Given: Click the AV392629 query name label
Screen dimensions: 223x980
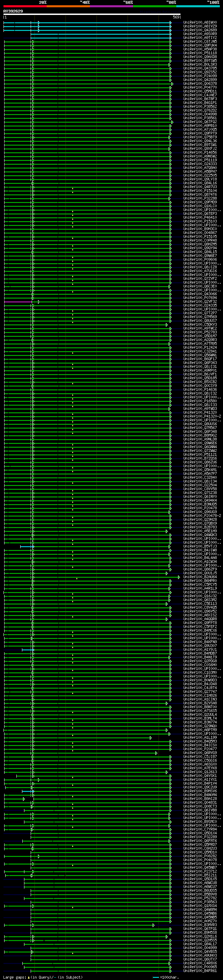Looking at the screenshot, I should tap(13, 11).
